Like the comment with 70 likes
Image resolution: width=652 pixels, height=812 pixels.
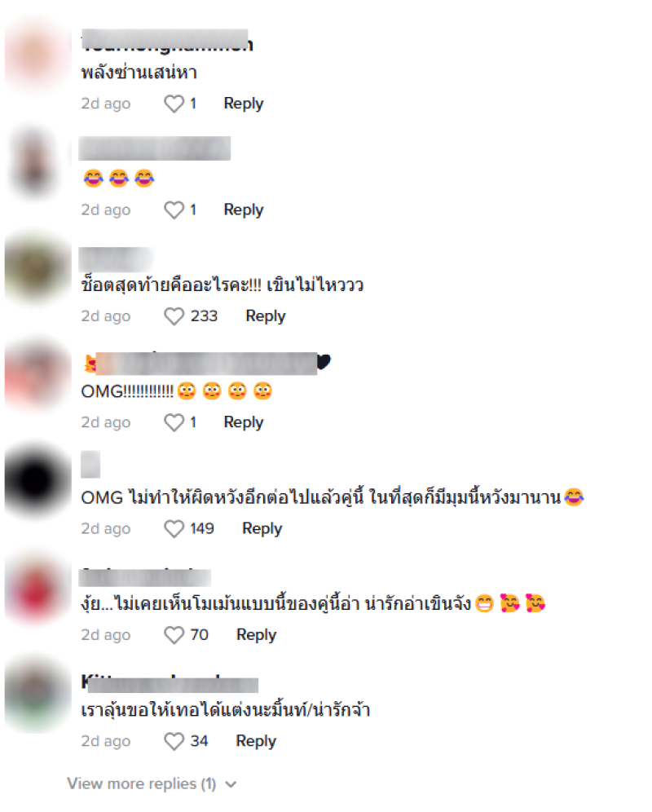[174, 635]
